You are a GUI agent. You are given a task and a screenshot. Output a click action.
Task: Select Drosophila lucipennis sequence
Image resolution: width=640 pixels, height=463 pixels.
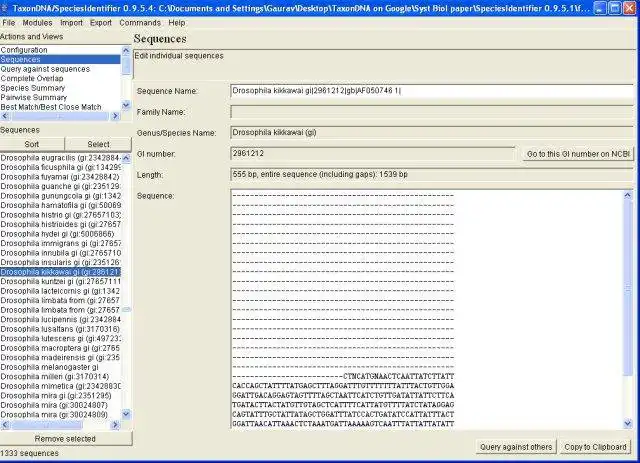[x=60, y=320]
